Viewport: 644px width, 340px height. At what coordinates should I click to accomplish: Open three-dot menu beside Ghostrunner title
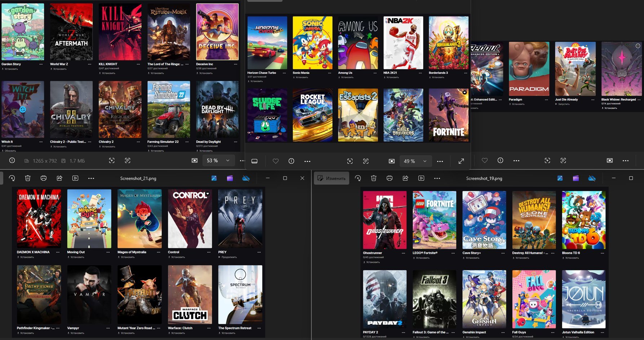[x=403, y=253]
